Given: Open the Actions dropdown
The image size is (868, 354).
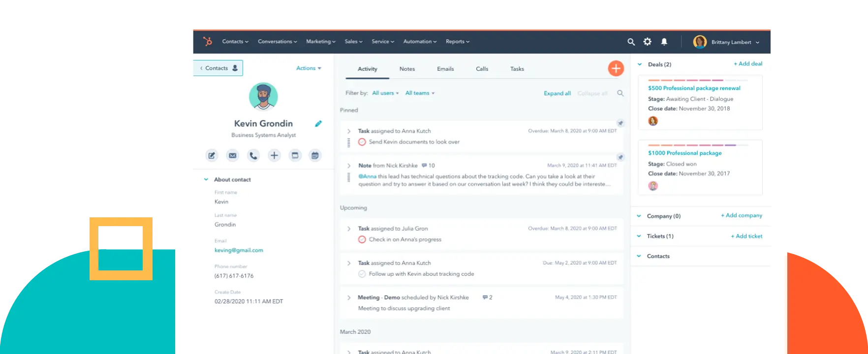Looking at the screenshot, I should pyautogui.click(x=309, y=68).
